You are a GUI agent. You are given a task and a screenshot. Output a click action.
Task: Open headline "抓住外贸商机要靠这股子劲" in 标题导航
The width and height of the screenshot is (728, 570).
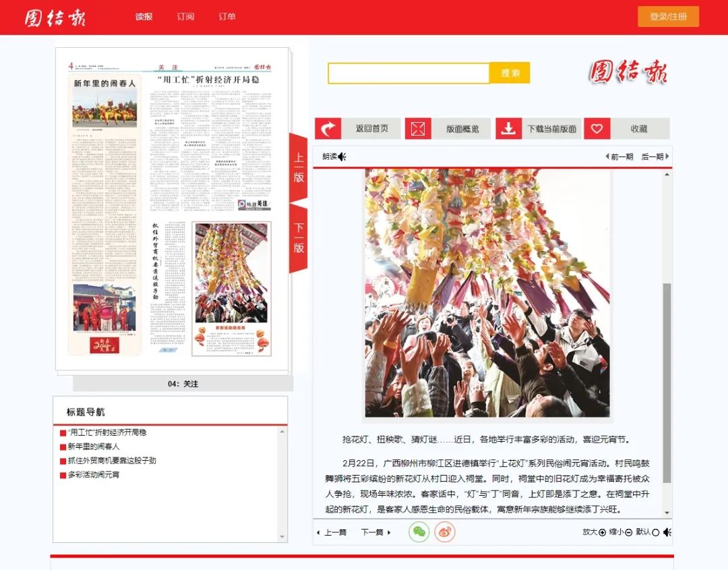pos(112,461)
